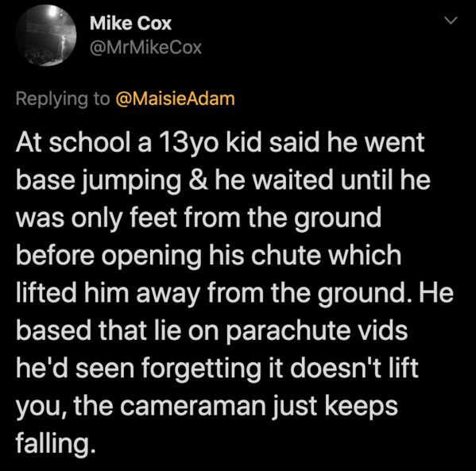Image resolution: width=476 pixels, height=471 pixels.
Task: Click '13yo' in the tweet text
Action: point(188,143)
